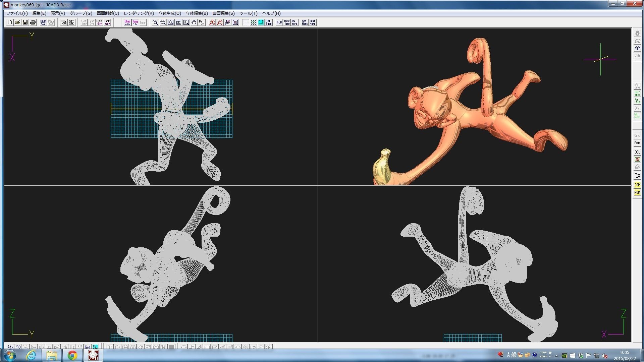Click the Pick Grp toolbar button
644x362 pixels.
tap(107, 22)
